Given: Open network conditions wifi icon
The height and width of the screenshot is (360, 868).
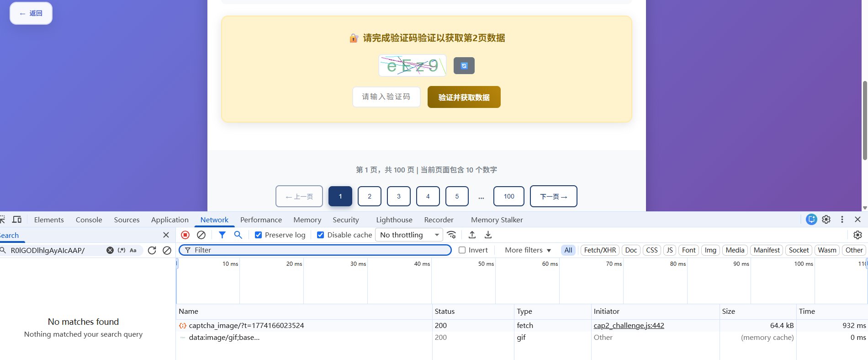Looking at the screenshot, I should 451,235.
